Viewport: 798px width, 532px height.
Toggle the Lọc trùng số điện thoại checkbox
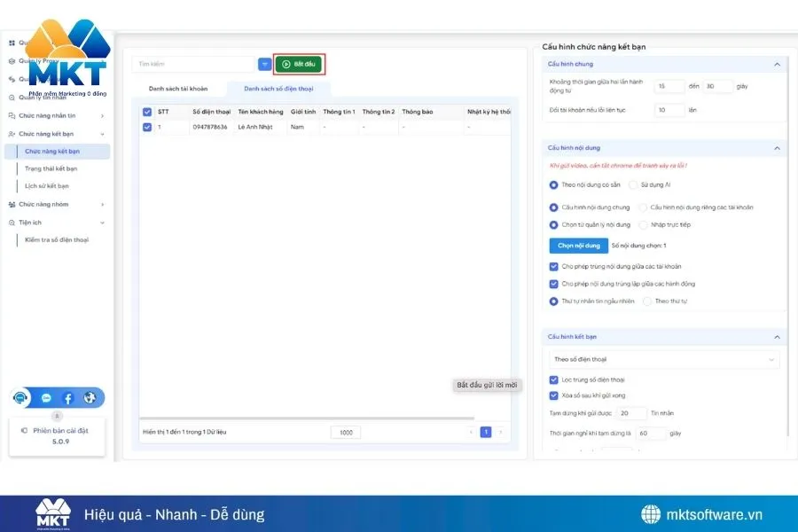554,379
